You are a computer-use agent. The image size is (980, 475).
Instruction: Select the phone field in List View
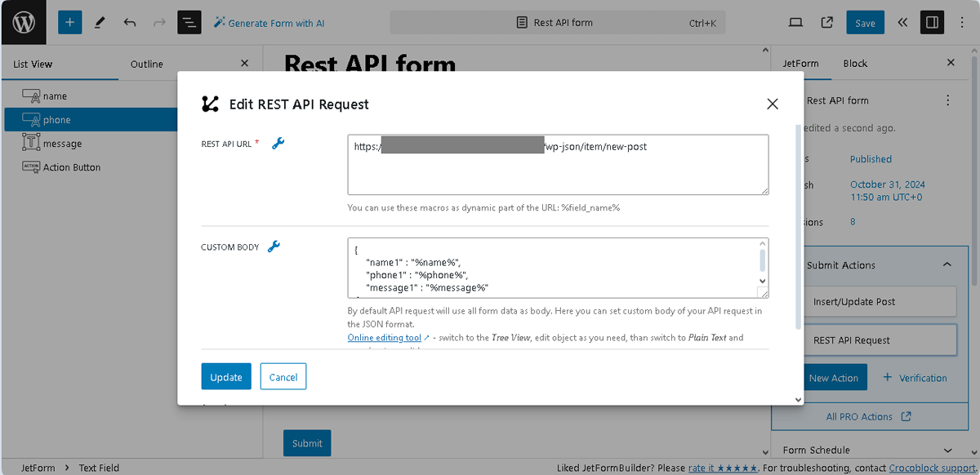[x=90, y=120]
